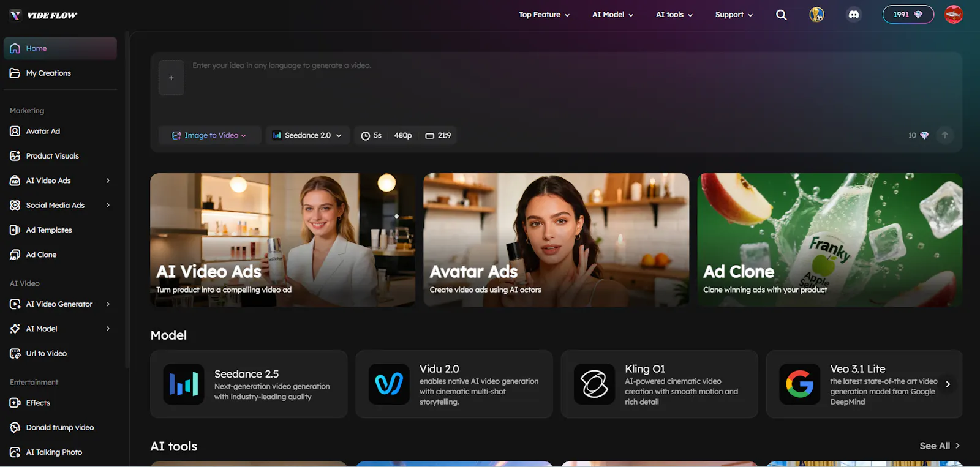Open the Ad Templates icon
The image size is (980, 467).
[15, 230]
